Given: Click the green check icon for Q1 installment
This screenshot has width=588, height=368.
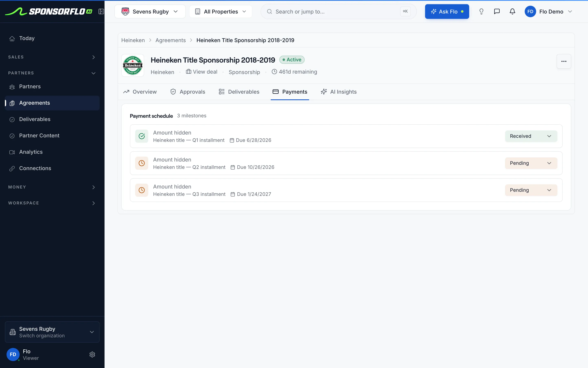Looking at the screenshot, I should click(142, 136).
